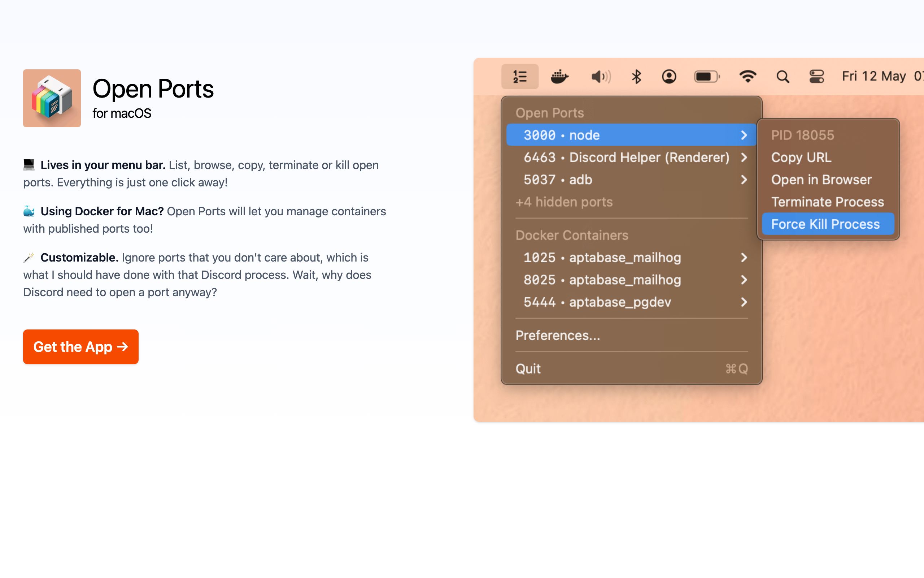Check the battery status icon

[x=707, y=77]
